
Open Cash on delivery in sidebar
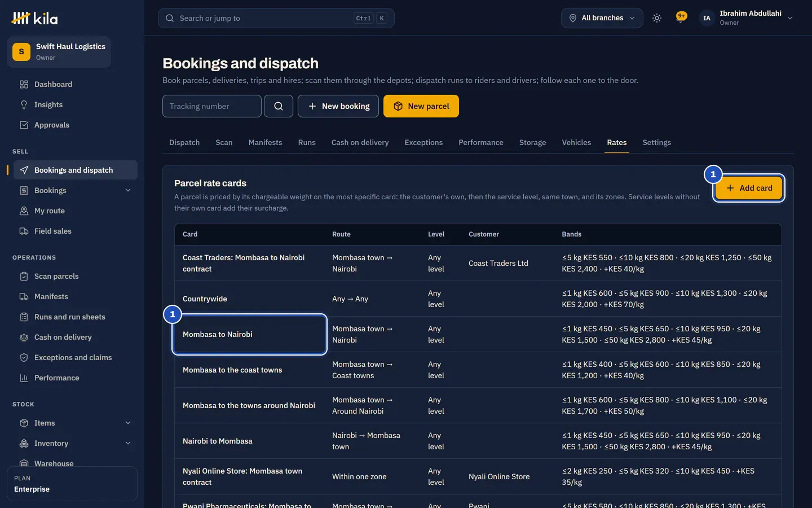75,337
